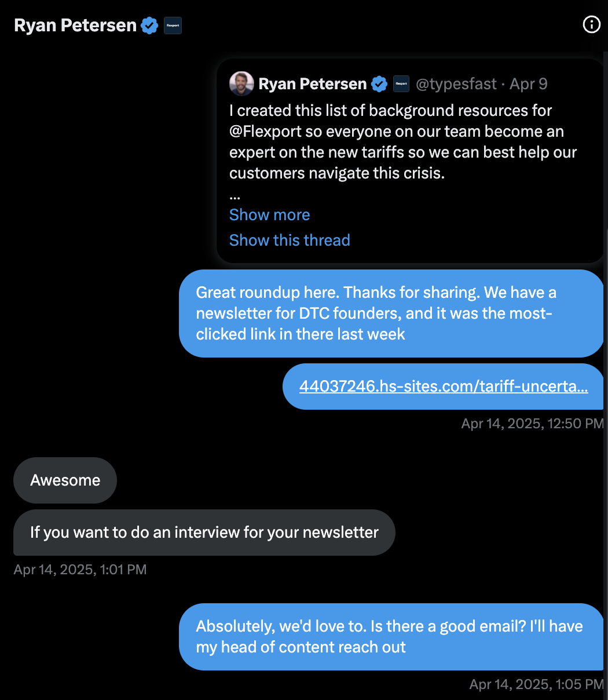The image size is (608, 700).
Task: Click the verified badge in the conversation header
Action: tap(149, 25)
